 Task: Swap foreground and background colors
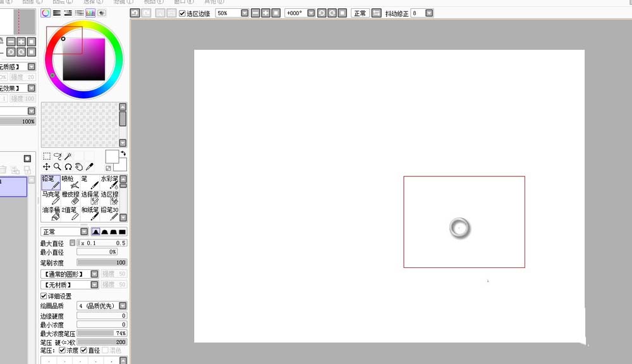[x=123, y=154]
